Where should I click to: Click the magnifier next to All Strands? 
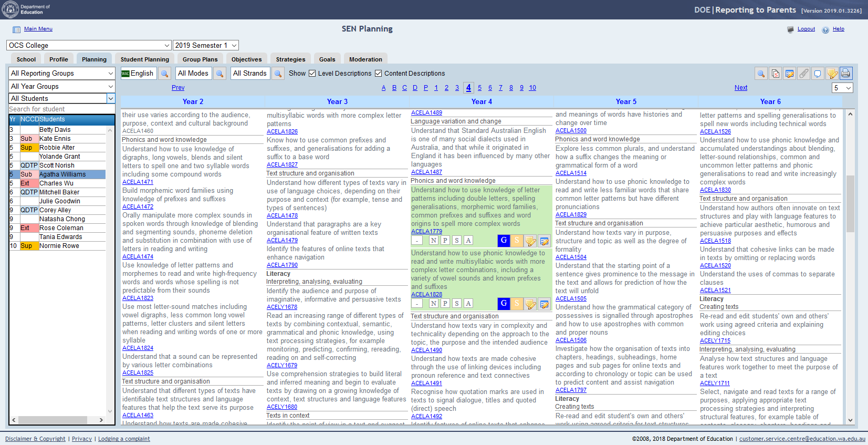[x=278, y=74]
